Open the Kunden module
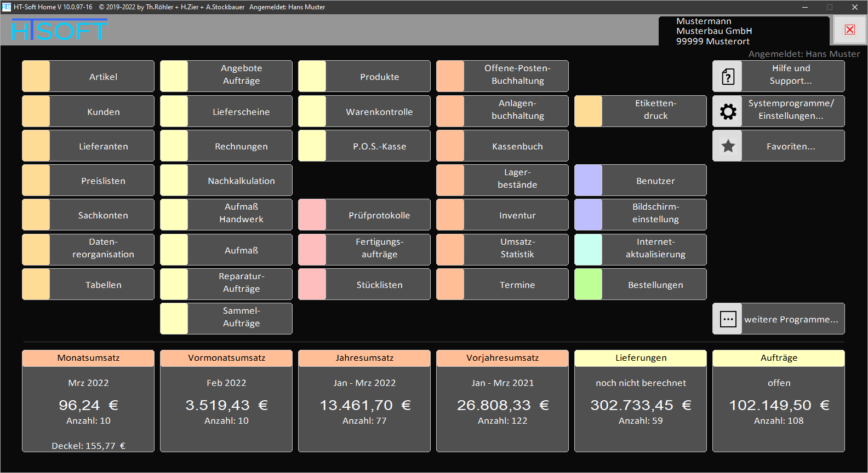Viewport: 868px width, 473px height. point(102,112)
